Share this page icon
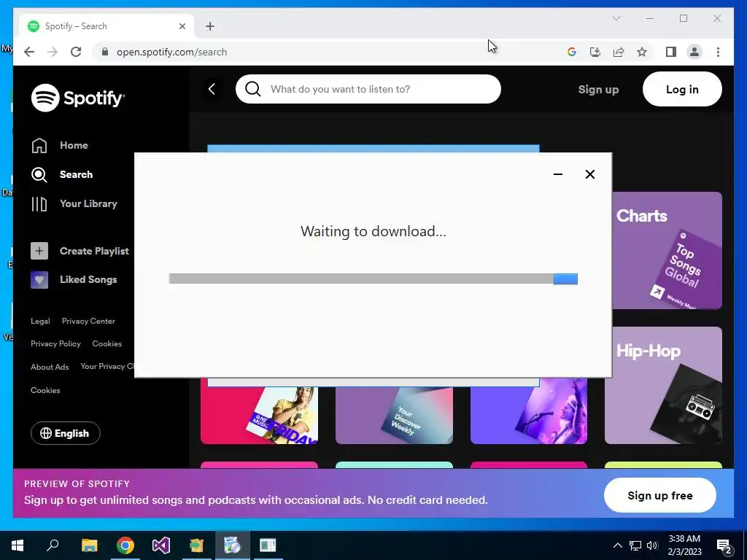This screenshot has width=747, height=560. tap(619, 52)
